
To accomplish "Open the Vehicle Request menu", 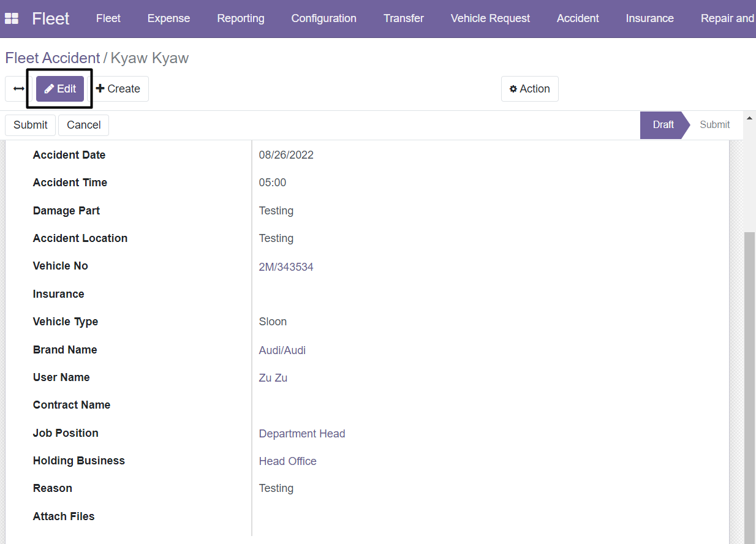I will click(491, 18).
